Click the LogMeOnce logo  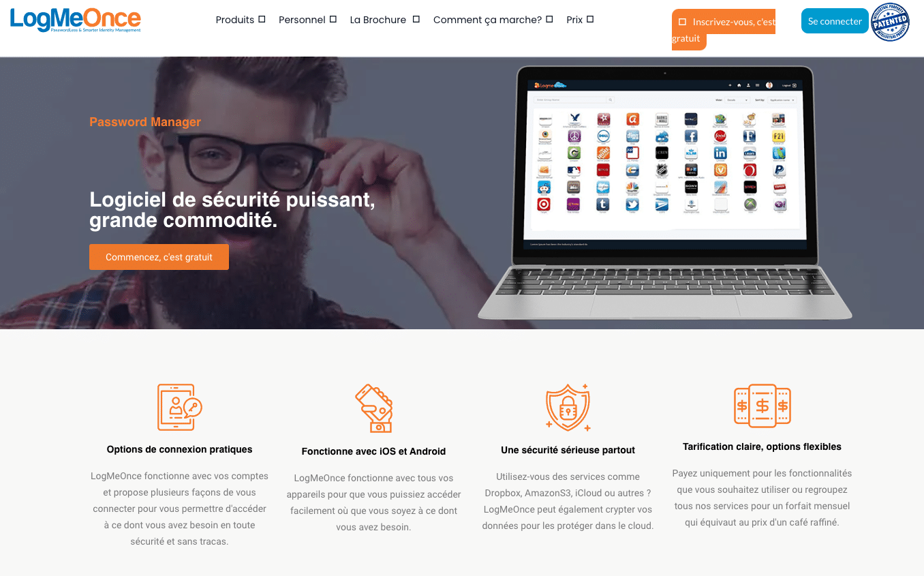click(x=76, y=20)
